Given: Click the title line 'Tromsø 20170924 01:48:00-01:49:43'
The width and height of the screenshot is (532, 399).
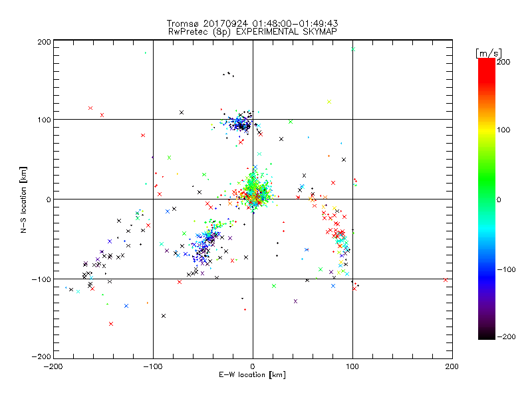Looking at the screenshot, I should tap(252, 23).
